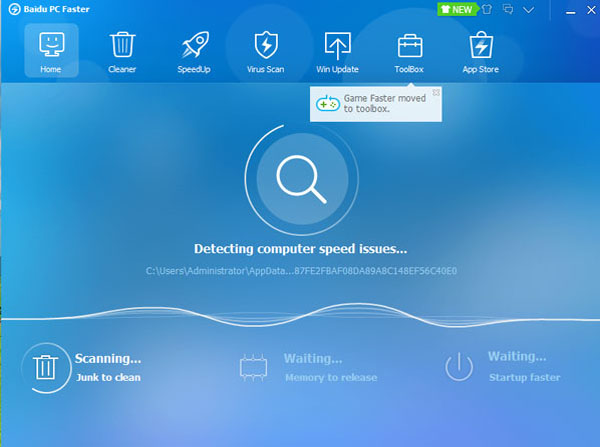Image resolution: width=600 pixels, height=447 pixels.
Task: Open the ToolBox briefcase icon
Action: [x=409, y=48]
